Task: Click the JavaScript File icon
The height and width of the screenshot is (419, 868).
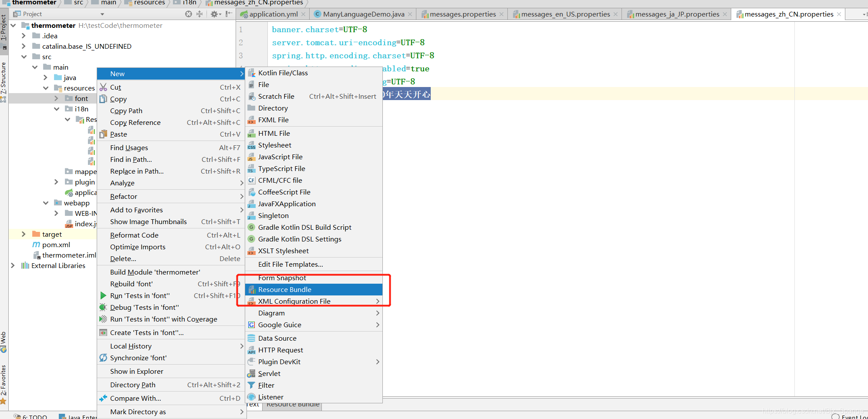Action: [251, 157]
